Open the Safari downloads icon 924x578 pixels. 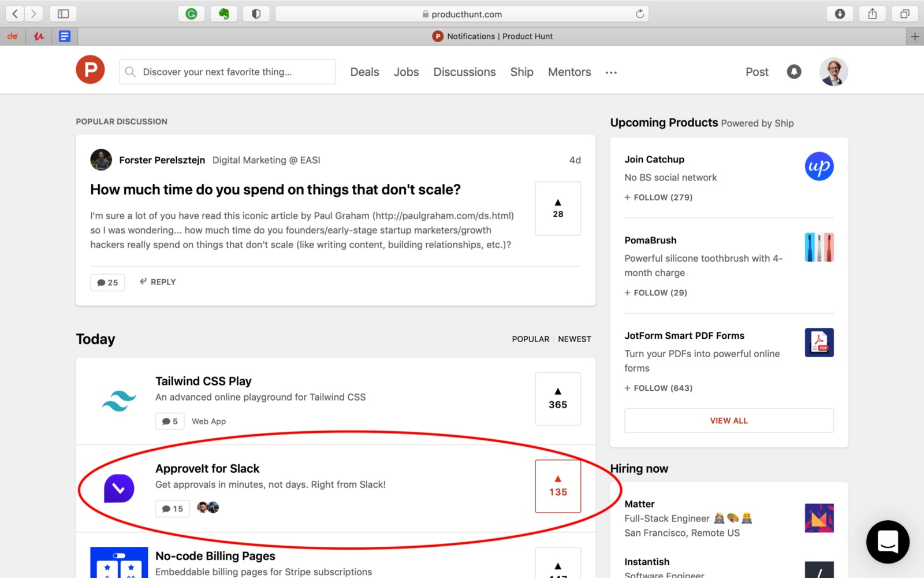840,14
